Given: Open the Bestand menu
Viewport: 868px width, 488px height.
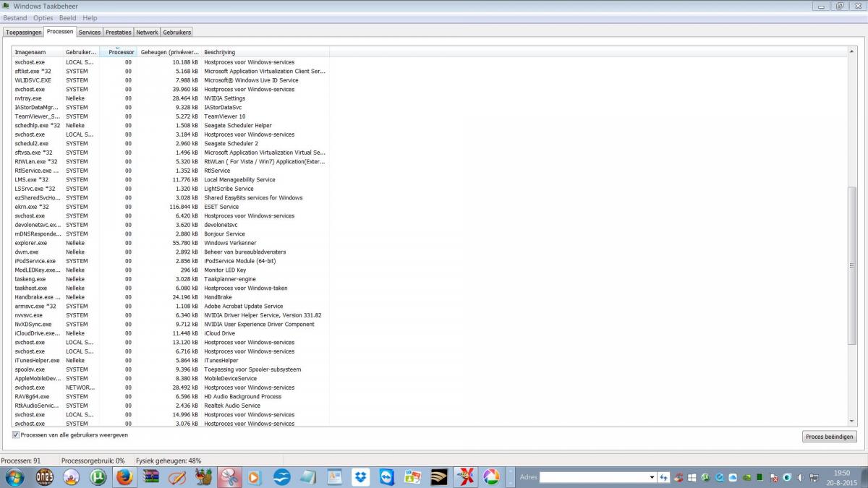Looking at the screenshot, I should coord(15,18).
